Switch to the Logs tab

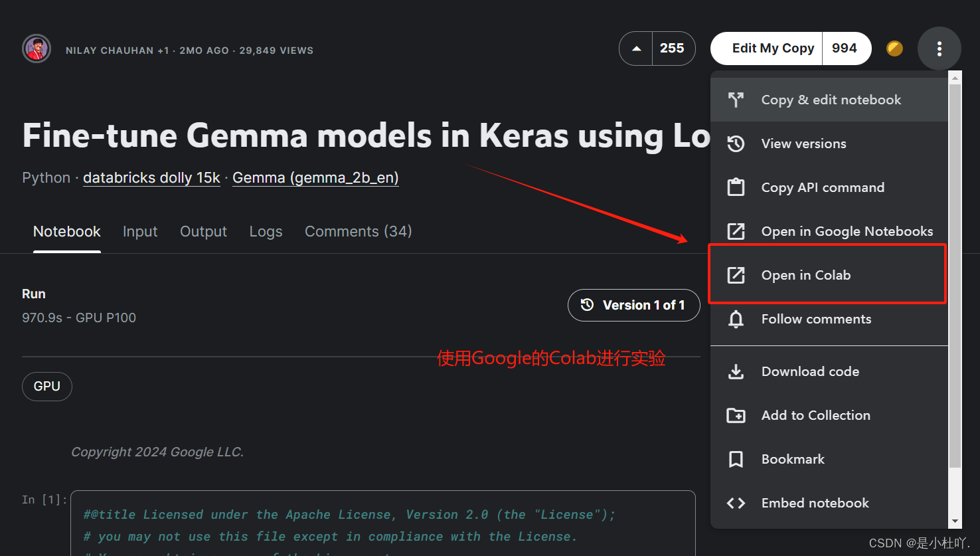click(x=266, y=231)
